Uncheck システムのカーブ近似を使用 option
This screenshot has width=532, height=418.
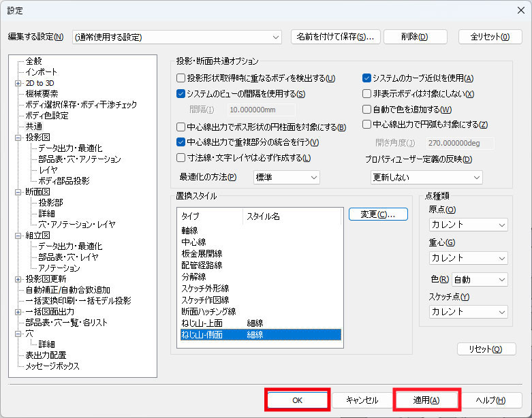tap(367, 78)
